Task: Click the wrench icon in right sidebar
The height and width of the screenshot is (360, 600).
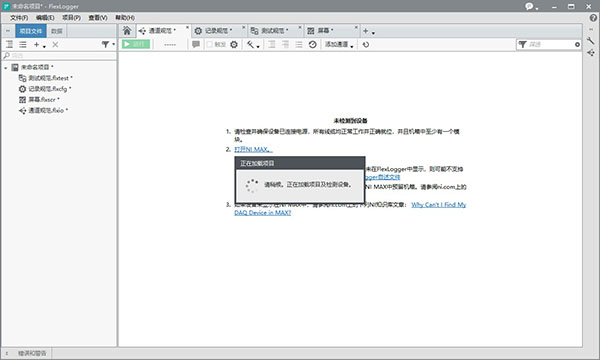Action: coord(591,40)
